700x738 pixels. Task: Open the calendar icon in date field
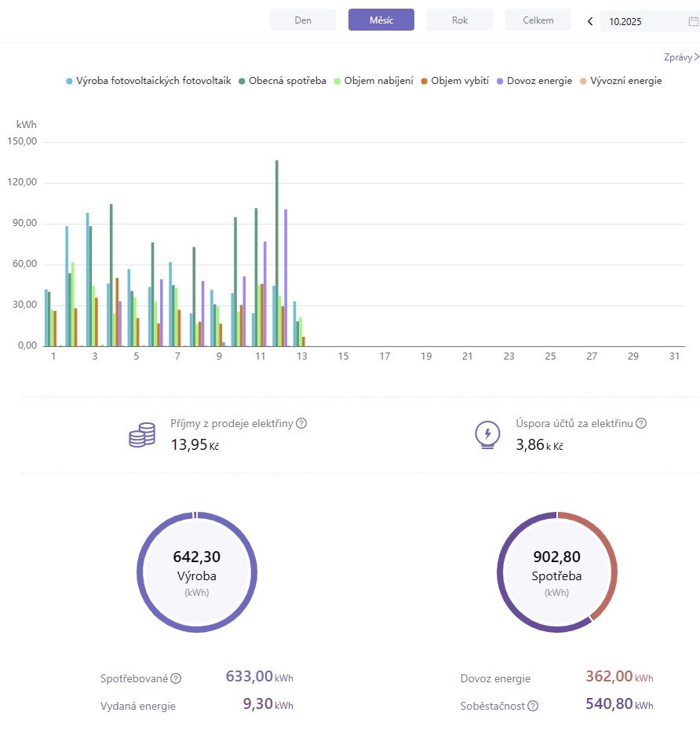click(693, 21)
